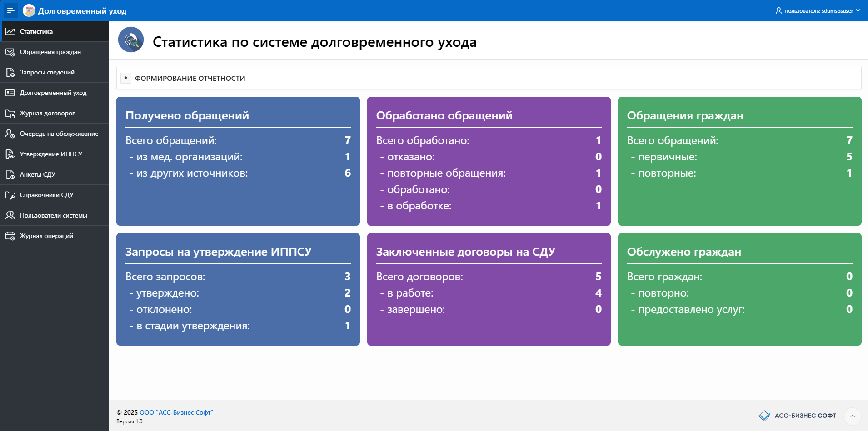Screen dimensions: 868x431
Task: Open the ООО "АСС-Бизнес Софт" link
Action: (x=176, y=412)
